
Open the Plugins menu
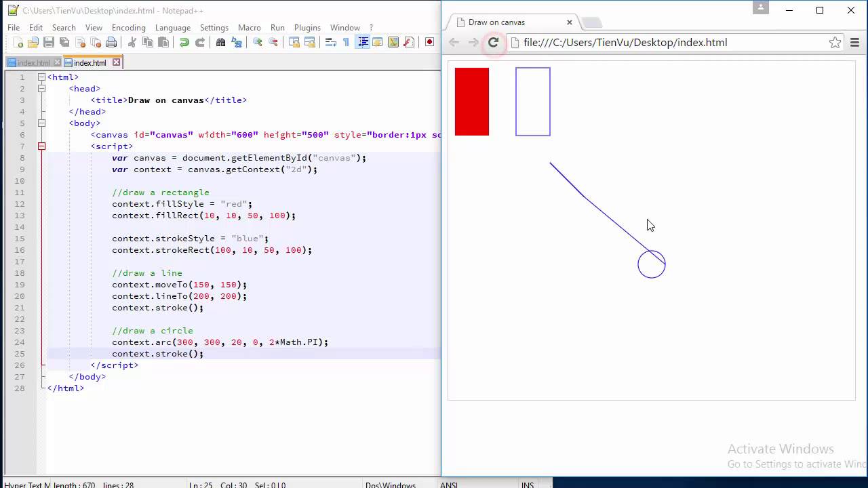tap(307, 28)
